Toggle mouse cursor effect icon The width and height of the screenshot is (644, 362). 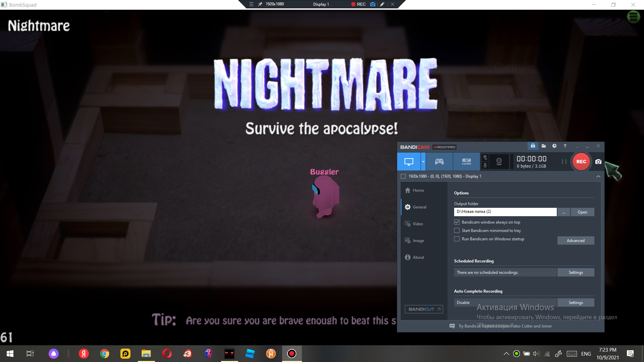(x=485, y=158)
